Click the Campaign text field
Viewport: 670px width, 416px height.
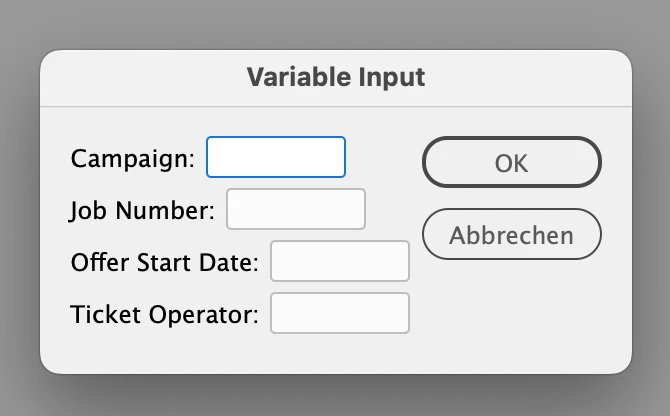[x=276, y=157]
